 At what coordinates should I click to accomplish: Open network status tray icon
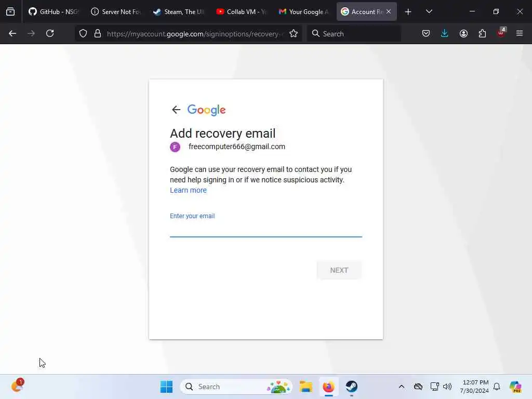(x=434, y=387)
